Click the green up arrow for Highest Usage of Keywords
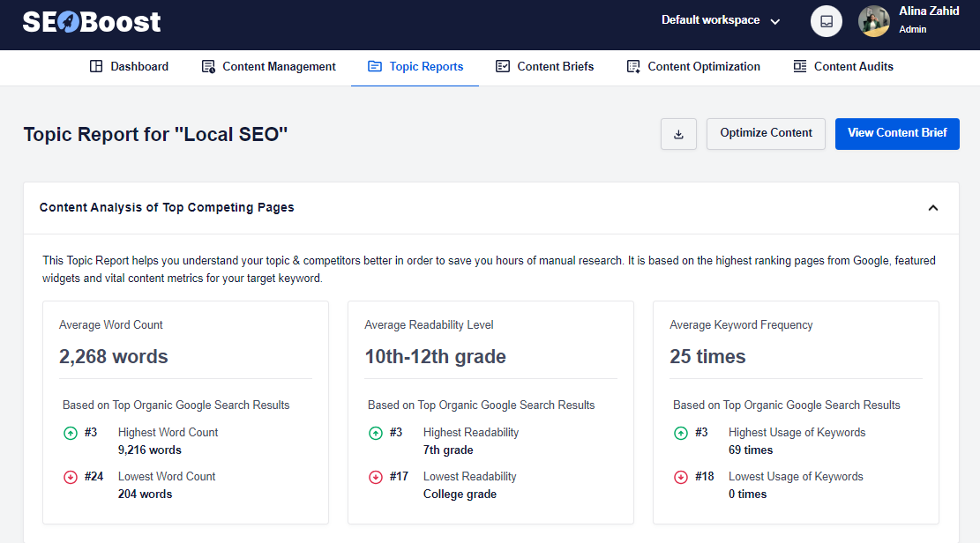This screenshot has width=980, height=543. [681, 433]
